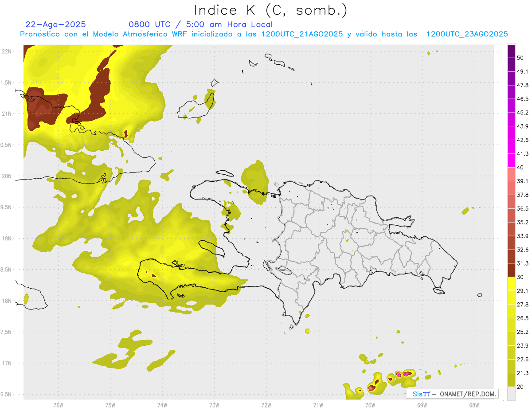Viewport: 532px width, 411px height.
Task: Click the colorbar value "41.3"
Action: (x=523, y=154)
